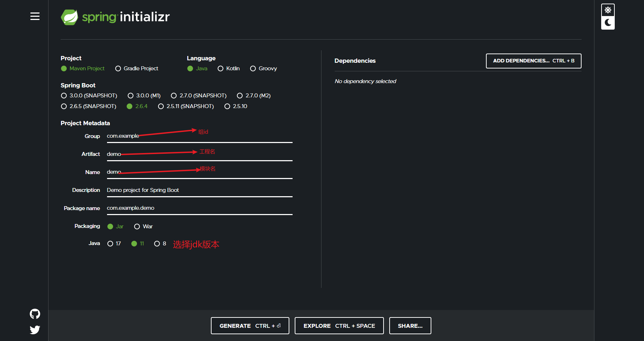Select Spring Boot 2.6.5 (SNAPSHOT)
The height and width of the screenshot is (341, 644).
point(88,106)
